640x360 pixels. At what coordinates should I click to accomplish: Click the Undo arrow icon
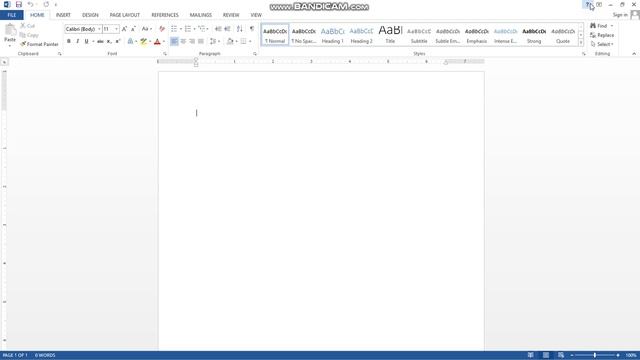pos(30,4)
